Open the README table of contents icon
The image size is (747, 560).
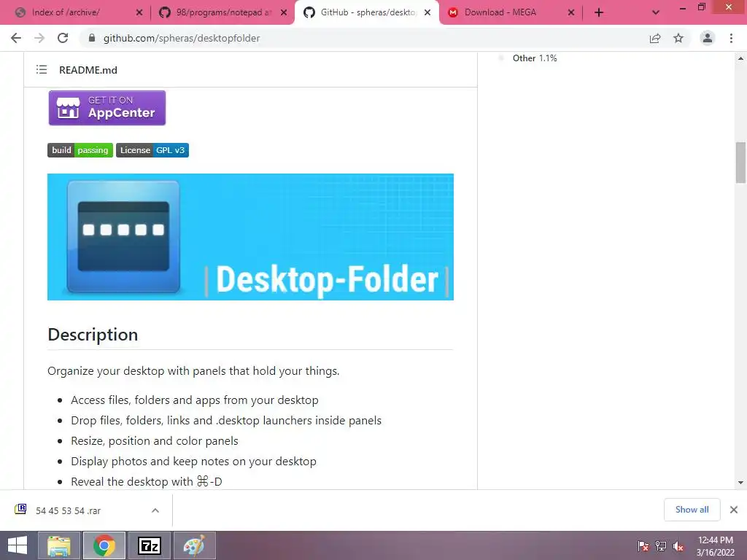point(42,70)
